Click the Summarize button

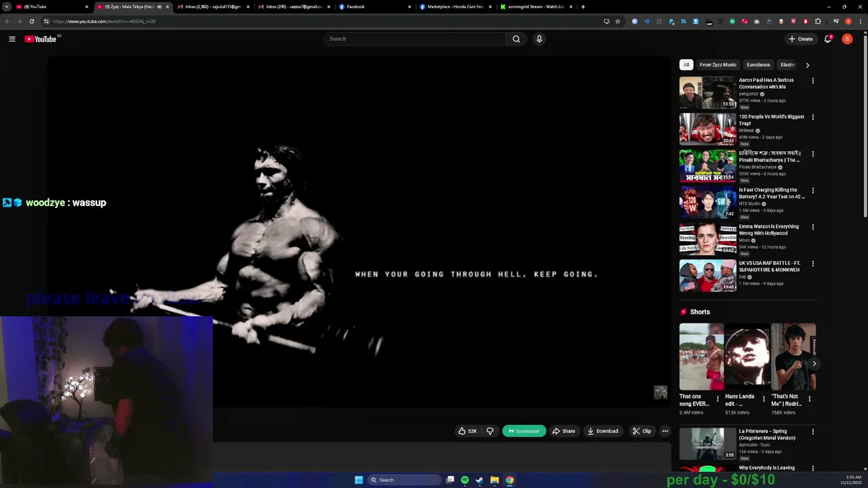(524, 431)
